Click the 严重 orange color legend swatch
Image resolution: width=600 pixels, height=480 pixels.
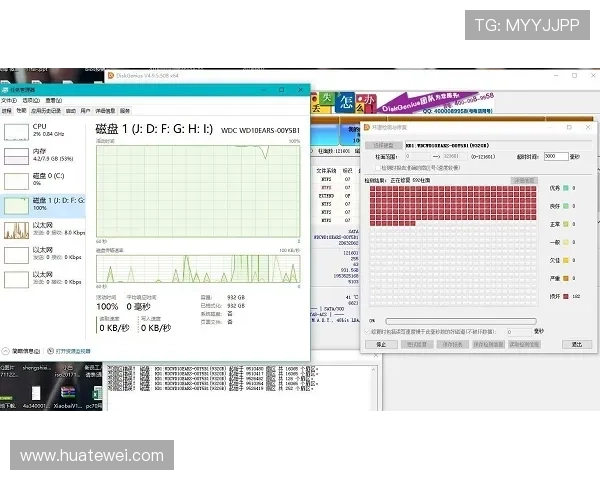point(564,279)
